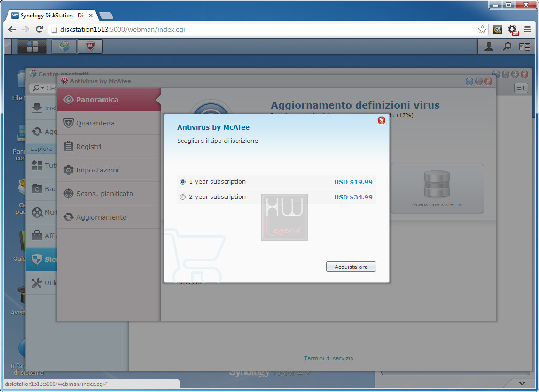Open the Panoramica section in Antivirus

(109, 100)
